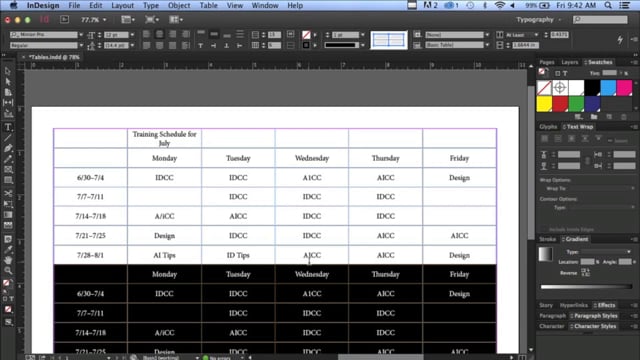Toggle No text wrap option
This screenshot has height=360, width=640.
click(x=544, y=139)
